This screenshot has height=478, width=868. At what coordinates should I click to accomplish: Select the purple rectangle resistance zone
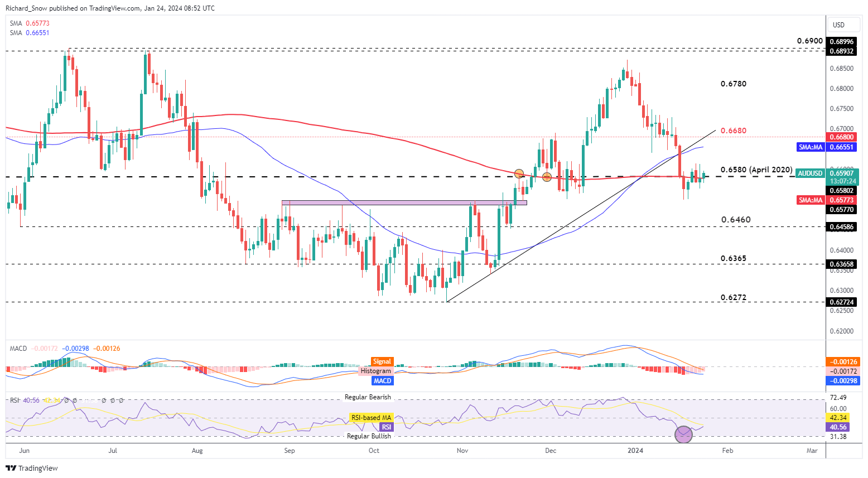[404, 202]
